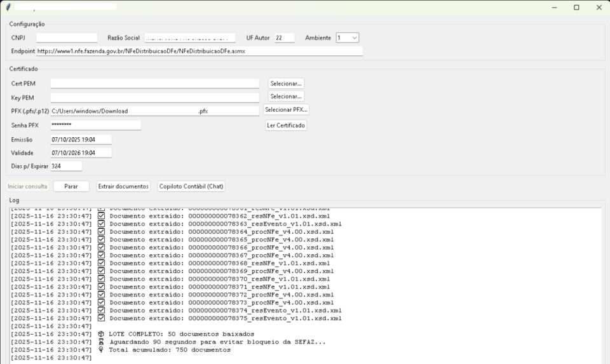Viewport: 610px width, 364px height.
Task: Click the Validade date field
Action: coord(81,153)
